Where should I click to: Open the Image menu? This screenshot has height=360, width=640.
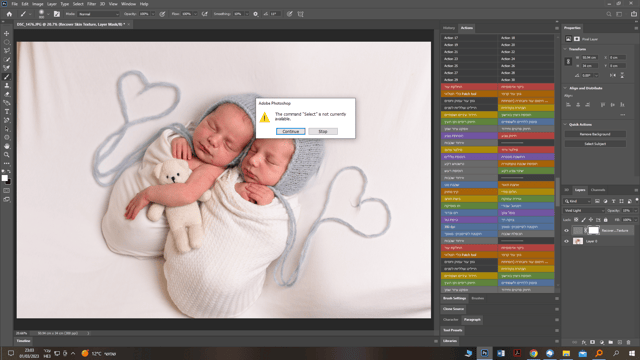pos(38,4)
